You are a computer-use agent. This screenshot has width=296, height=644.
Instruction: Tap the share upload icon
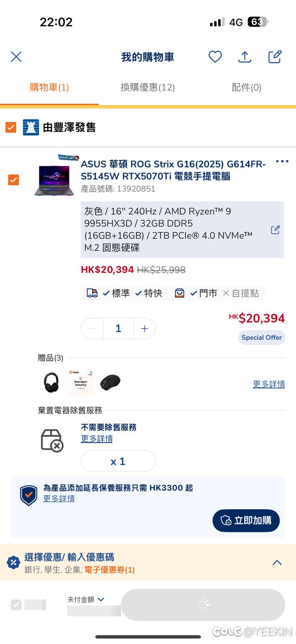pyautogui.click(x=245, y=57)
